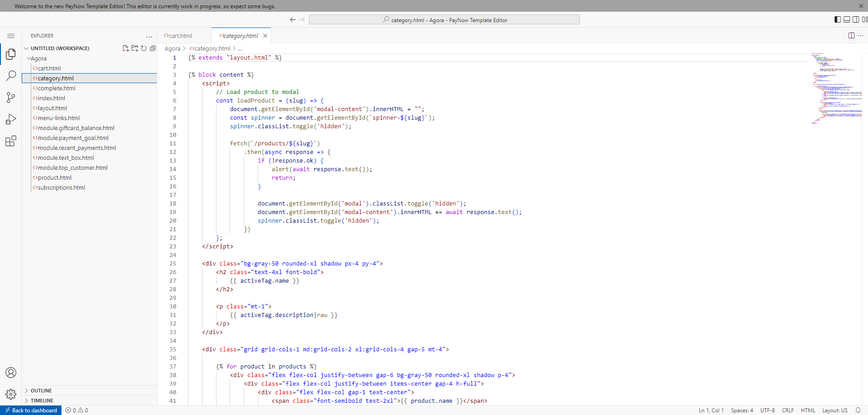Click the Refresh Explorer icon
This screenshot has height=415, width=868.
tap(144, 48)
